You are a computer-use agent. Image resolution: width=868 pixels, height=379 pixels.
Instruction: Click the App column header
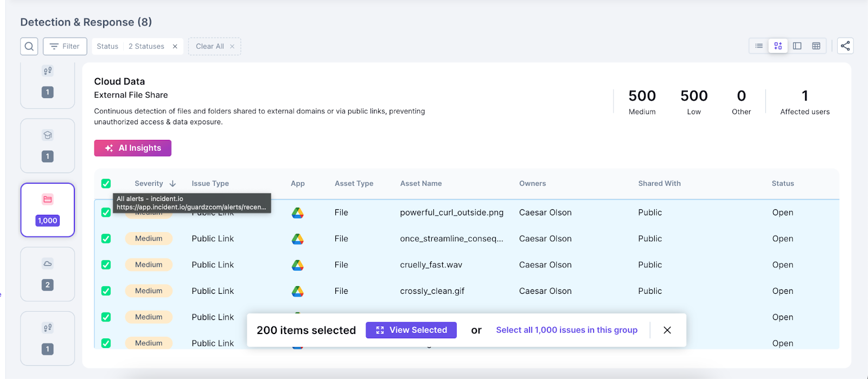(298, 184)
